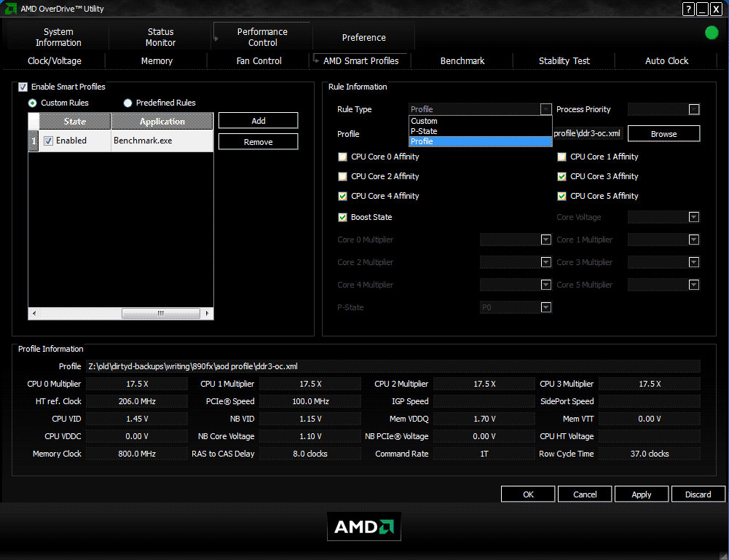Enable CPU Core 0 Affinity
This screenshot has width=729, height=560.
pyautogui.click(x=342, y=157)
